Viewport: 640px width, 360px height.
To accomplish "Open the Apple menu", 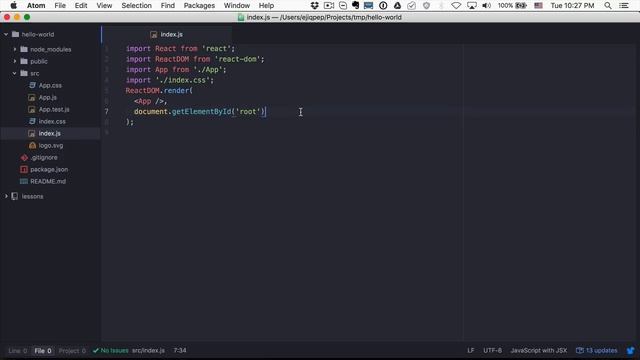I will [x=13, y=5].
